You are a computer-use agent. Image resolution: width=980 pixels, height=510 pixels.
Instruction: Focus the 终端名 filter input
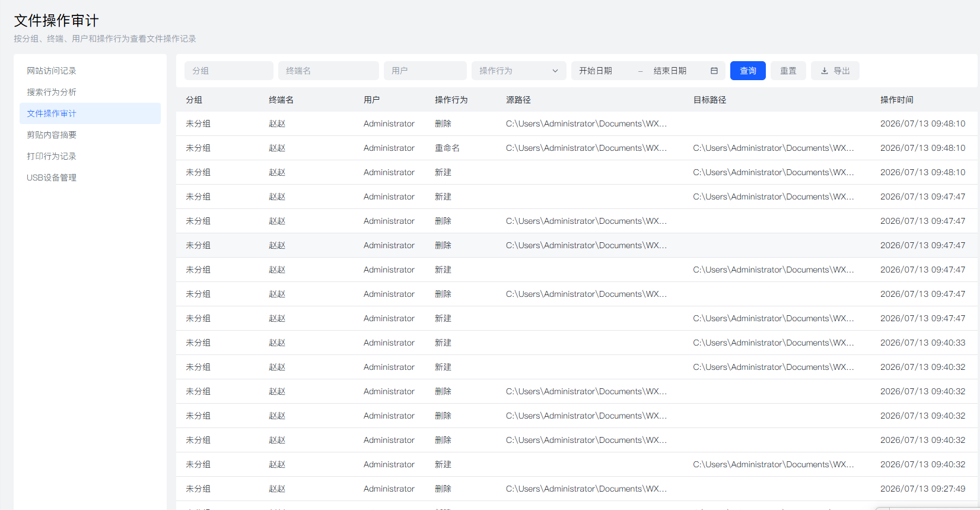[x=329, y=71]
